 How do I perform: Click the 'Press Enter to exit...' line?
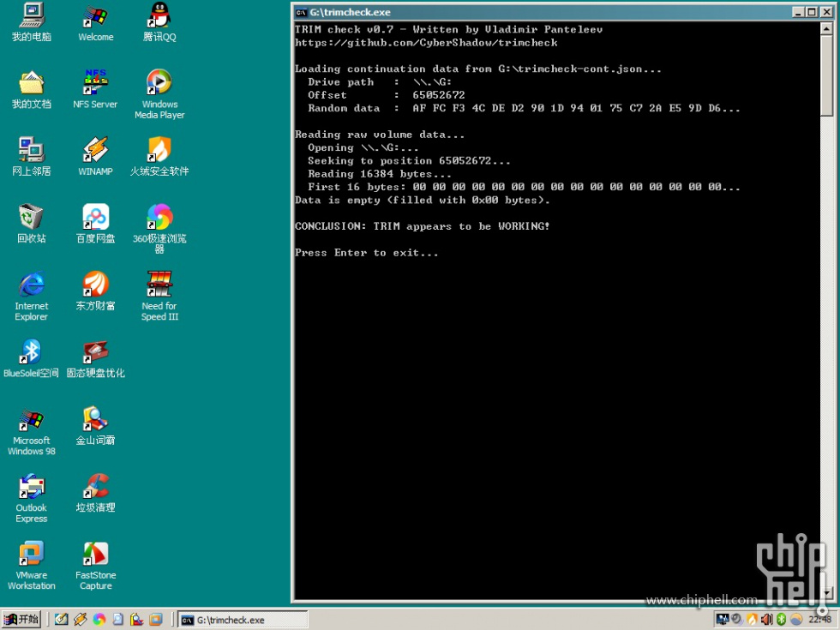367,252
